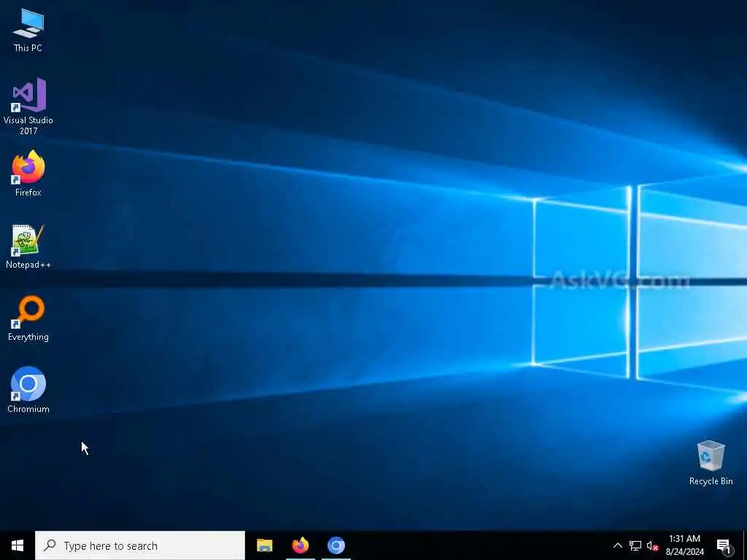Image resolution: width=747 pixels, height=560 pixels.
Task: Open the clock showing 1:31 AM
Action: pyautogui.click(x=684, y=545)
